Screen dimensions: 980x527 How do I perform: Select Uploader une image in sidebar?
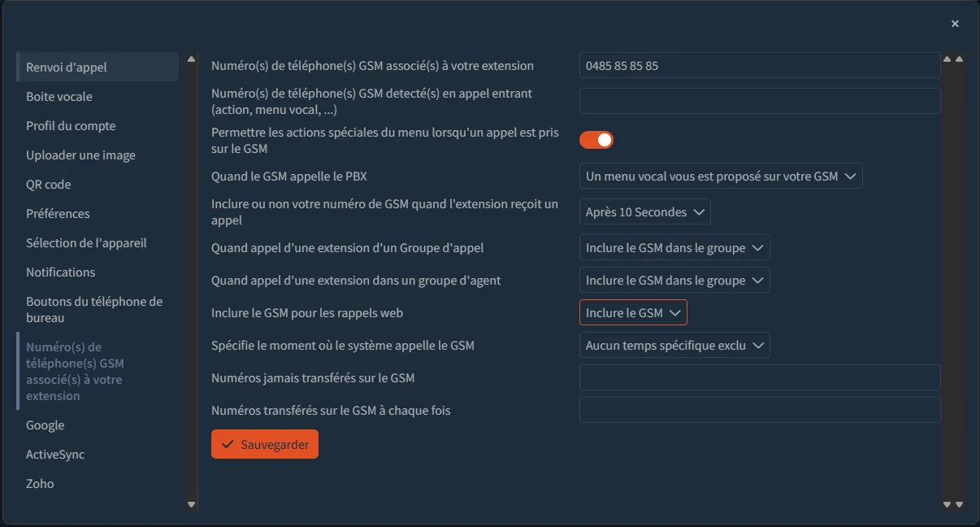(x=98, y=155)
